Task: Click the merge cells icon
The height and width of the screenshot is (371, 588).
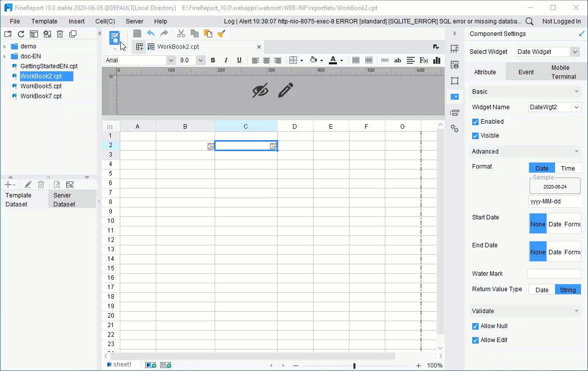Action: 356,60
